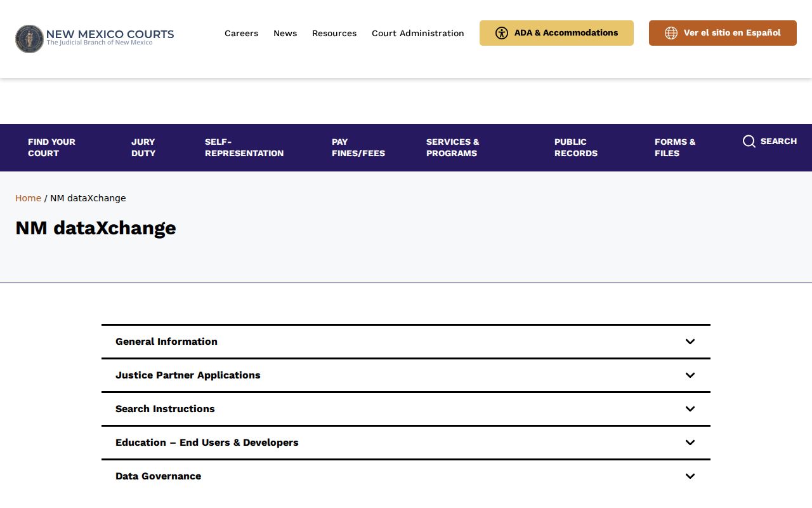Screen dimensions: 812x508
Task: Follow the Home breadcrumb link
Action: pos(28,198)
